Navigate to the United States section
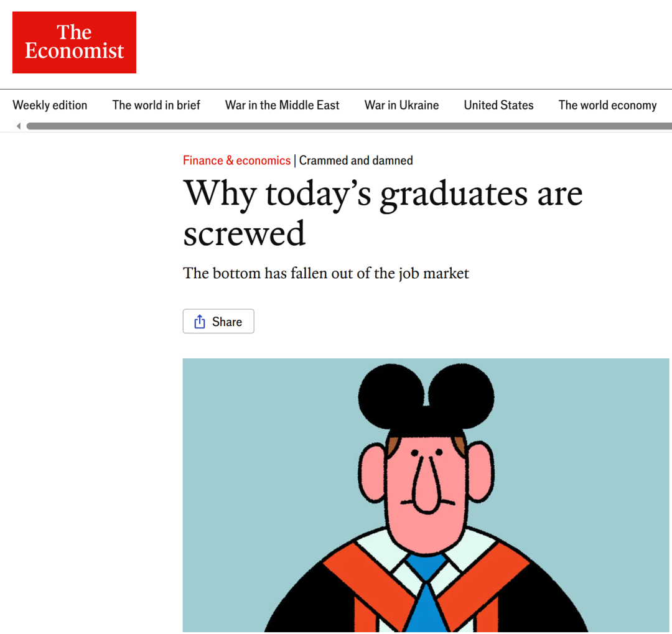 point(498,105)
